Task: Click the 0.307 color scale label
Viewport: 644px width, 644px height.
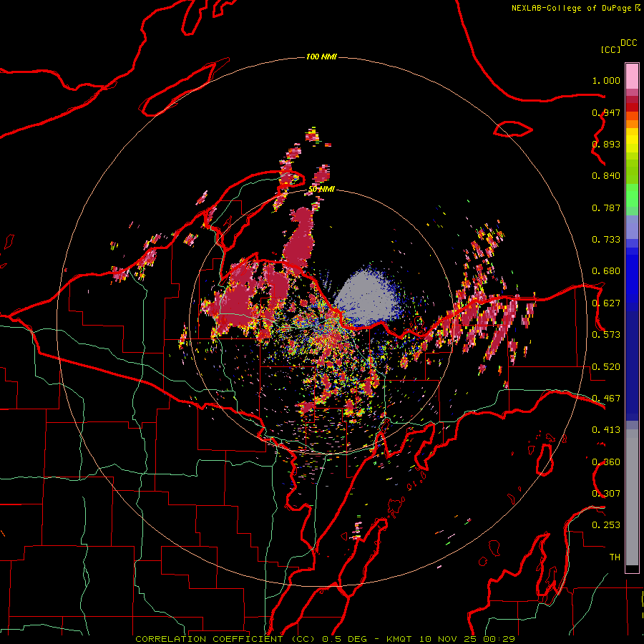Action: 606,494
